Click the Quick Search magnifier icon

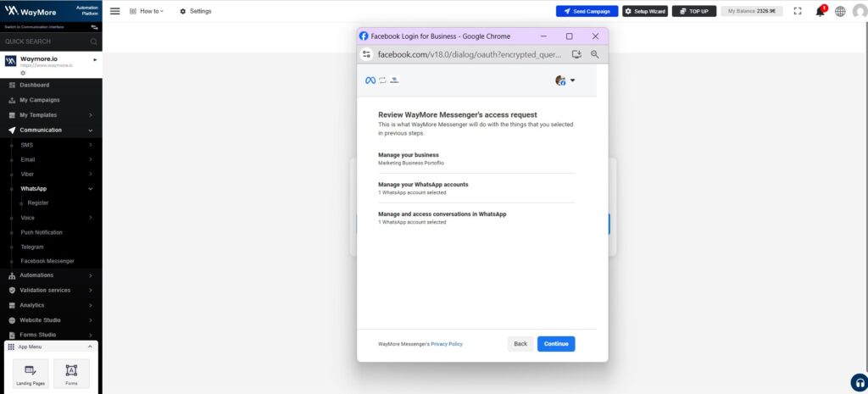coord(93,42)
